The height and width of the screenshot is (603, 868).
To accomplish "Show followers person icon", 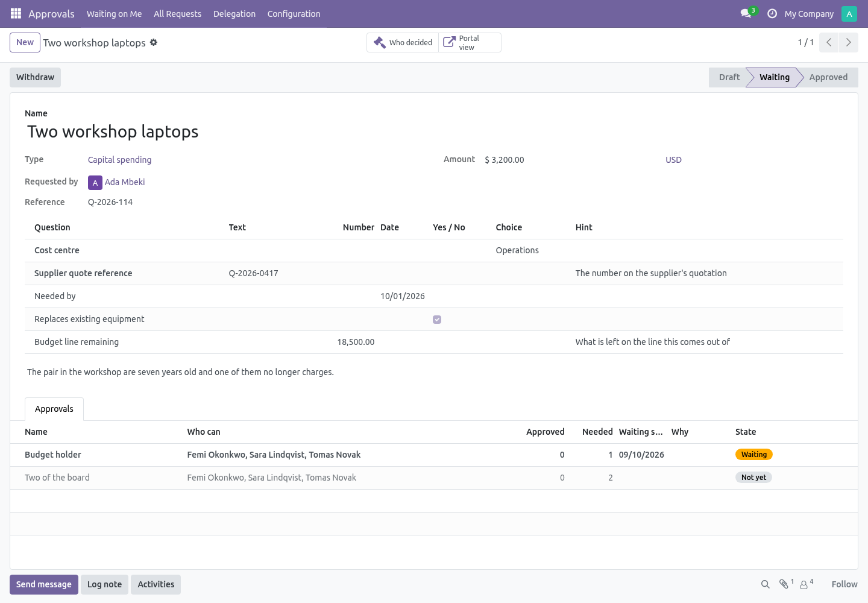I will (x=804, y=584).
